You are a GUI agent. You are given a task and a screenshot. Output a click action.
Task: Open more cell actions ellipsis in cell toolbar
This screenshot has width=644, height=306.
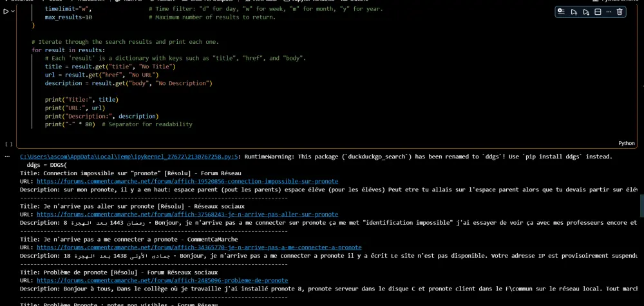point(609,12)
